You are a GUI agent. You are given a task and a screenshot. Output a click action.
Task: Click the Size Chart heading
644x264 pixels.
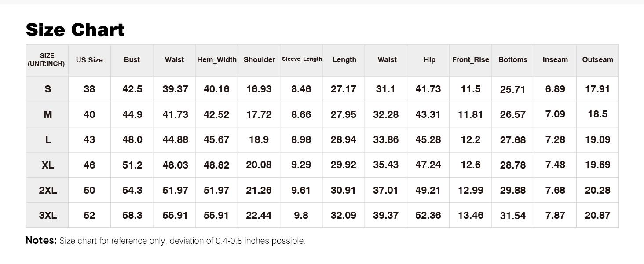75,29
